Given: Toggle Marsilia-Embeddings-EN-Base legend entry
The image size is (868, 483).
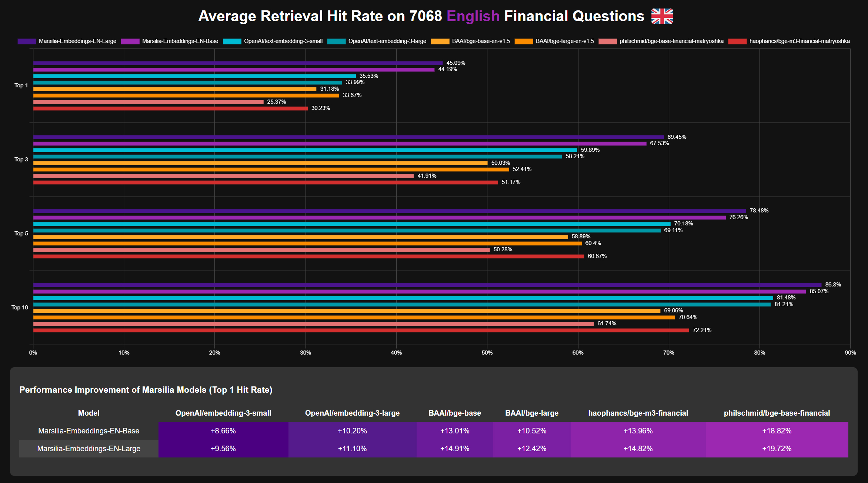Looking at the screenshot, I should click(180, 41).
